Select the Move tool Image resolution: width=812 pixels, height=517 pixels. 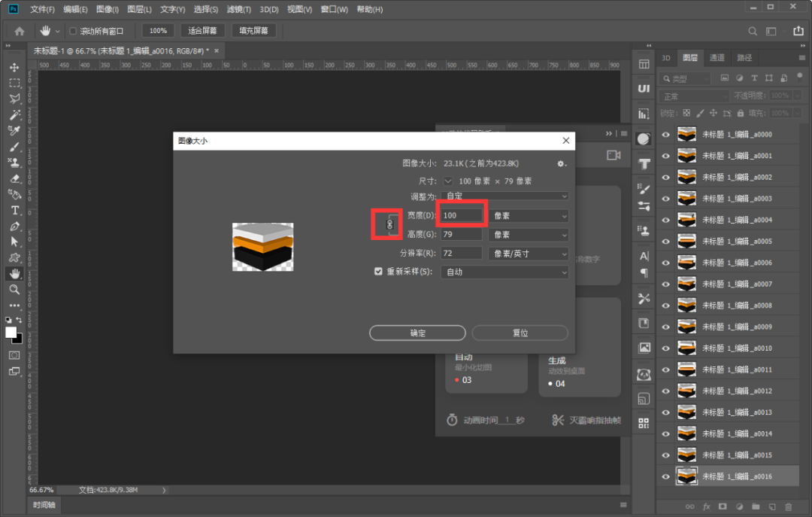click(x=14, y=68)
